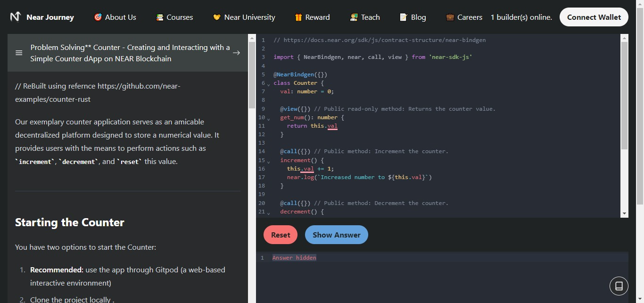Image resolution: width=644 pixels, height=303 pixels.
Task: Open the About Us page
Action: point(115,17)
